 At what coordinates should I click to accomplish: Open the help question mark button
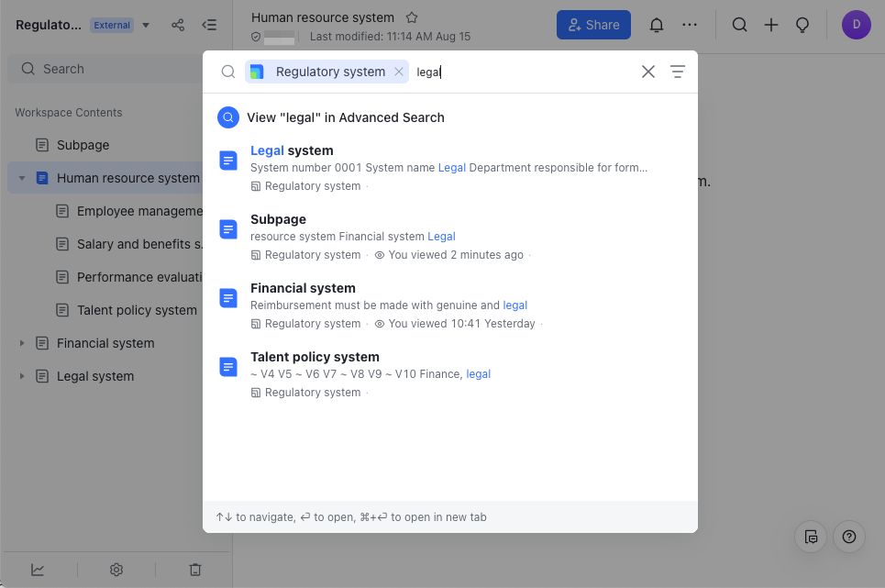coord(849,537)
